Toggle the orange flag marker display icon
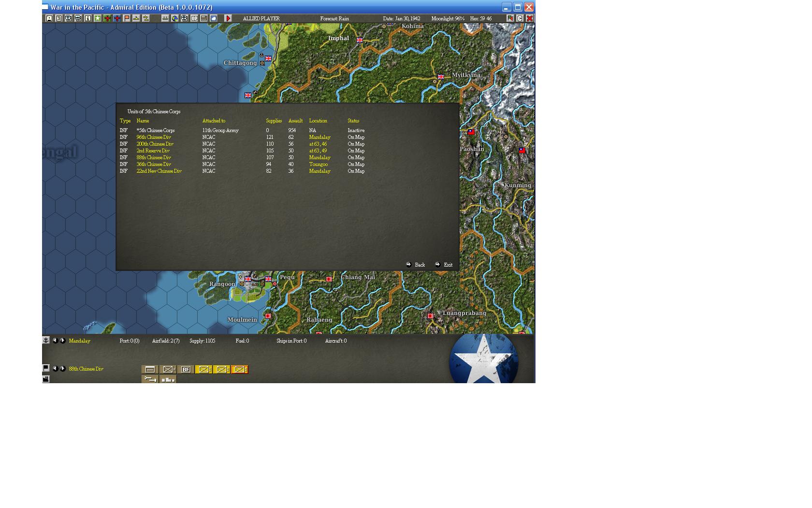 (126, 18)
